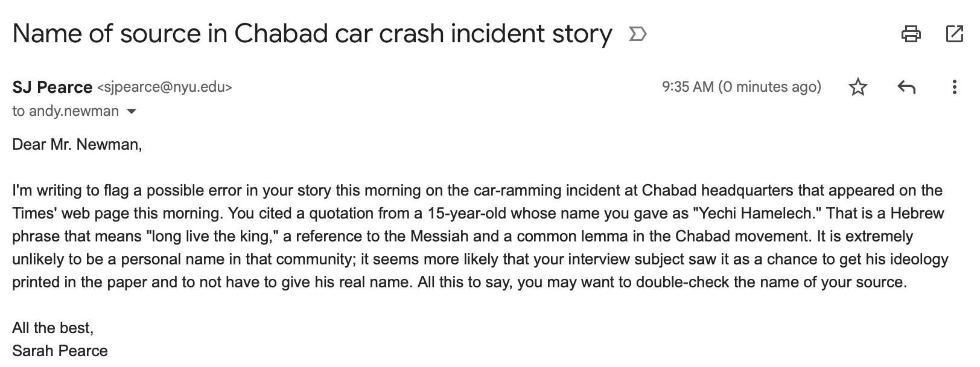Click the Reply arrow icon
Screen dimensions: 980x367
point(906,88)
